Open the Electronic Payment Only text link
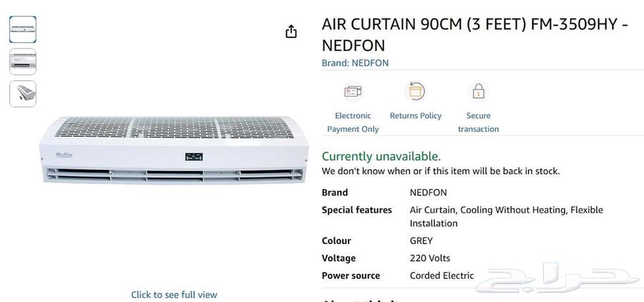The height and width of the screenshot is (302, 644). pos(353,122)
